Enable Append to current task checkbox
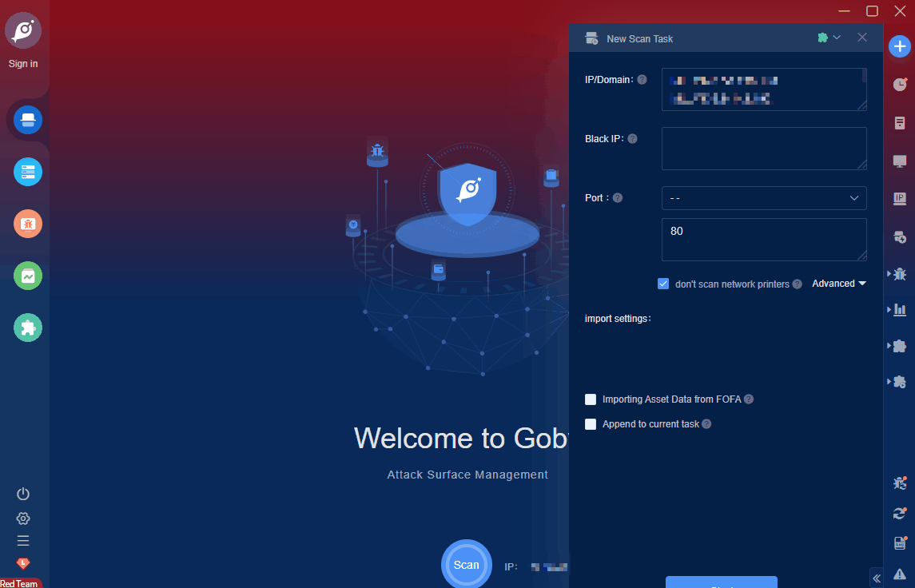 tap(591, 424)
